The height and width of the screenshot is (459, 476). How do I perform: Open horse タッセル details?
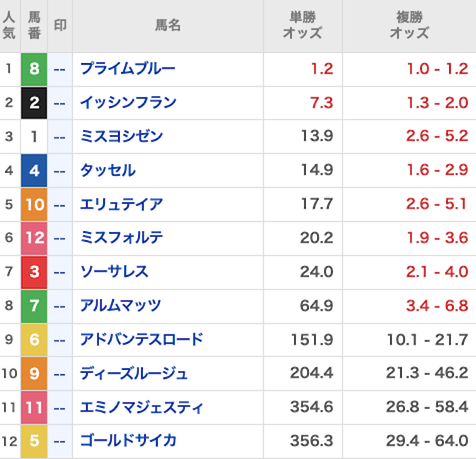coord(108,170)
